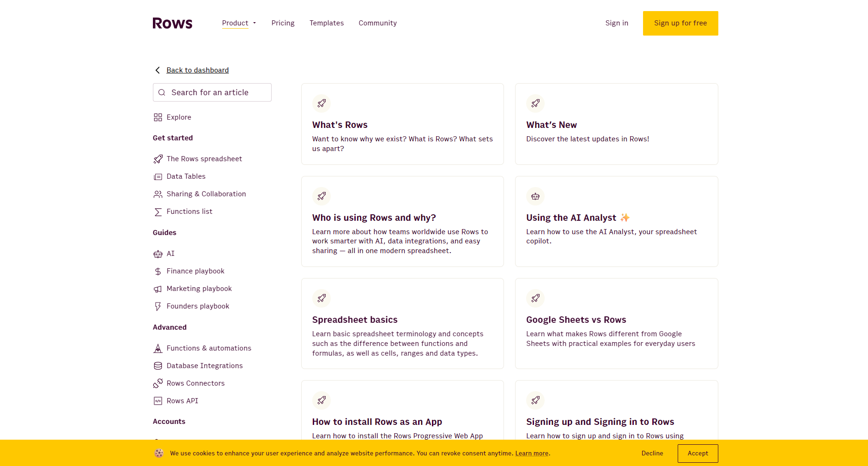Open Marketing playbook guide
Image resolution: width=868 pixels, height=466 pixels.
click(199, 289)
